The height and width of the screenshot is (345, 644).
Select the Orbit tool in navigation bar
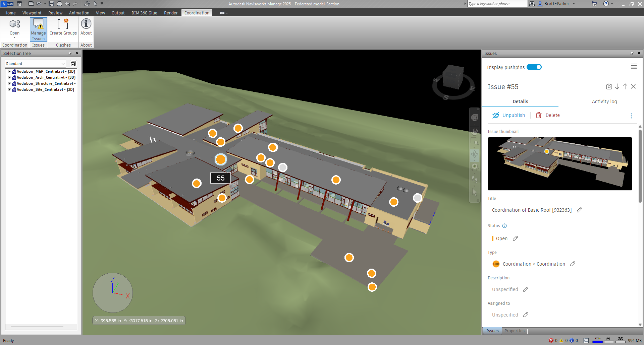[x=474, y=154]
